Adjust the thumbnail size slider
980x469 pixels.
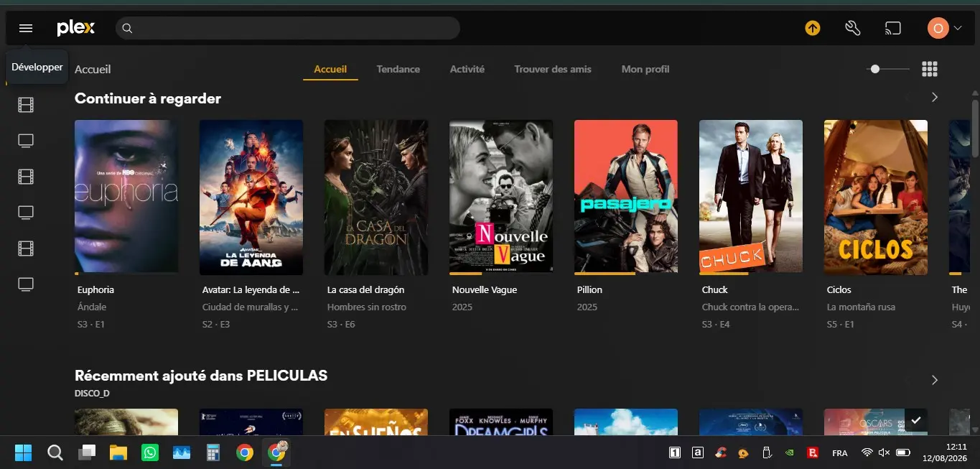coord(889,69)
